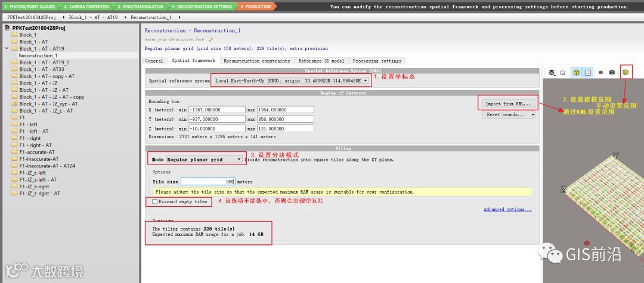The image size is (644, 283).
Task: Select the F1 - right - AT tree item
Action: 36,145
